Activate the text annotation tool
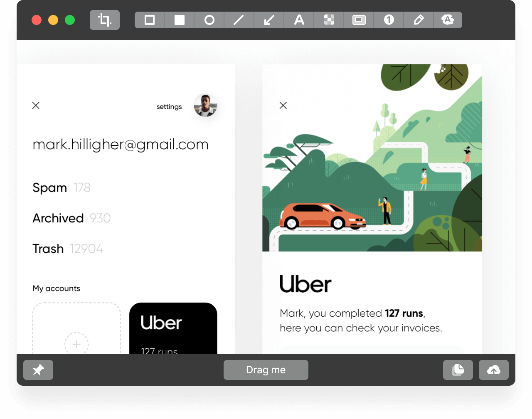Image resolution: width=532 pixels, height=419 pixels. 299,20
